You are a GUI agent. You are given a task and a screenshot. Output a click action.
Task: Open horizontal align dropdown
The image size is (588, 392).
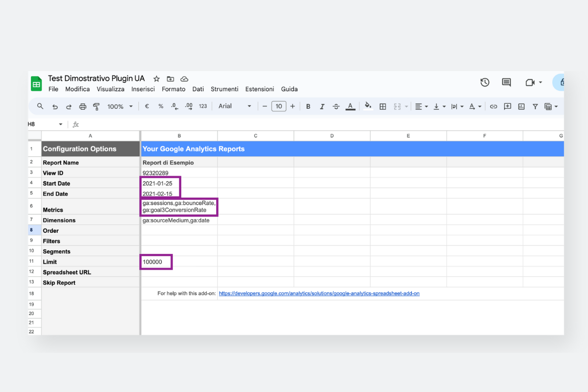[x=421, y=106]
